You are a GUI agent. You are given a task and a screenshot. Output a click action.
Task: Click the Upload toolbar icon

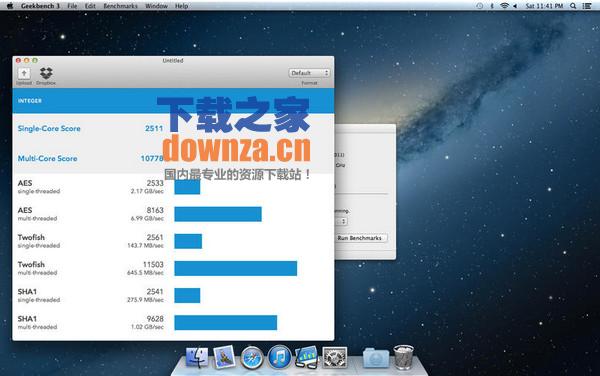[24, 73]
